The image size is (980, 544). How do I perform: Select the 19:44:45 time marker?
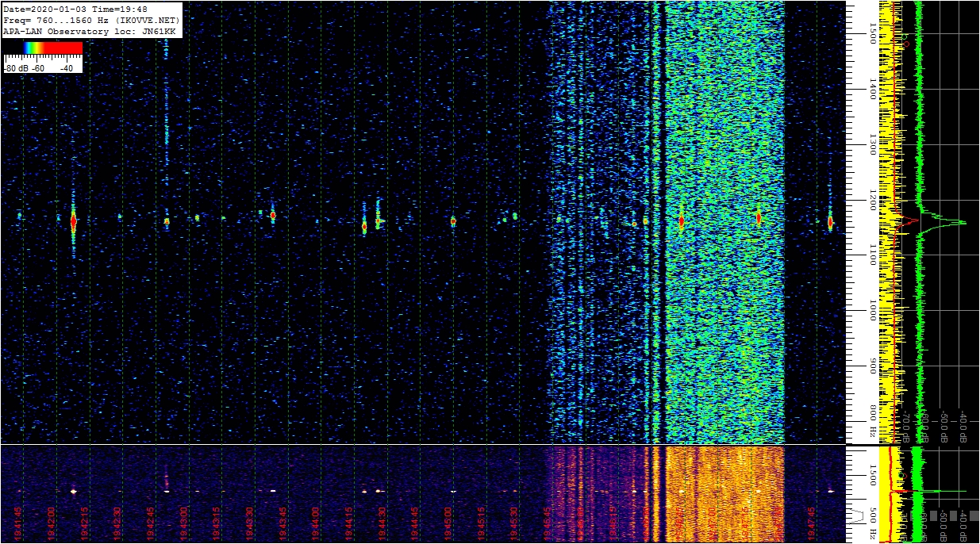tap(416, 523)
